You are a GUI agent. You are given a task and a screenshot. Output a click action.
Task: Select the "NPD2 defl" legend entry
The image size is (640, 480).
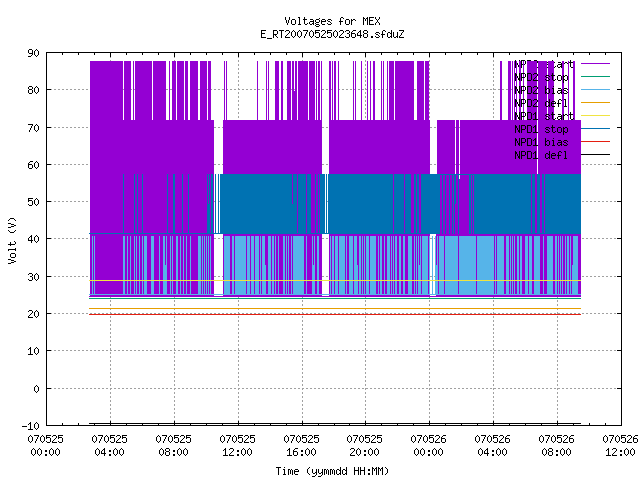pos(541,103)
